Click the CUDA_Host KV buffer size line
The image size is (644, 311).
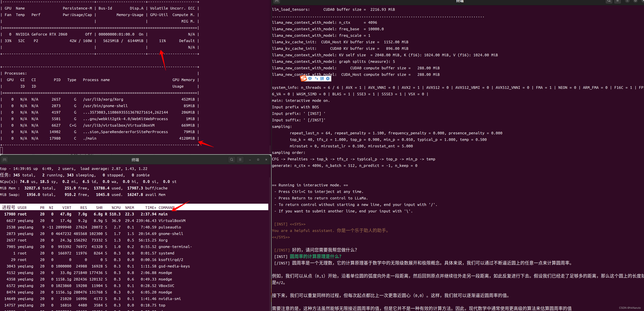340,42
